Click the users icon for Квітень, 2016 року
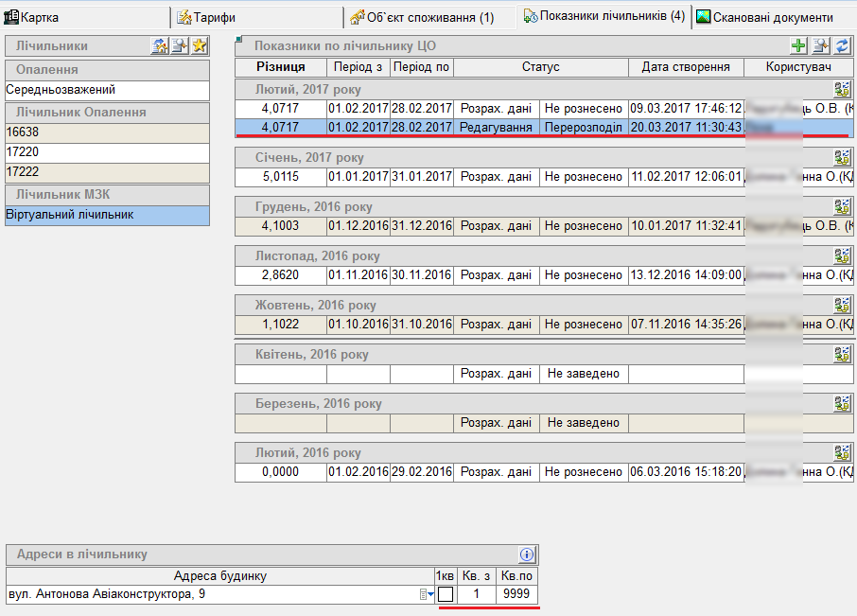This screenshot has height=616, width=857. 842,354
